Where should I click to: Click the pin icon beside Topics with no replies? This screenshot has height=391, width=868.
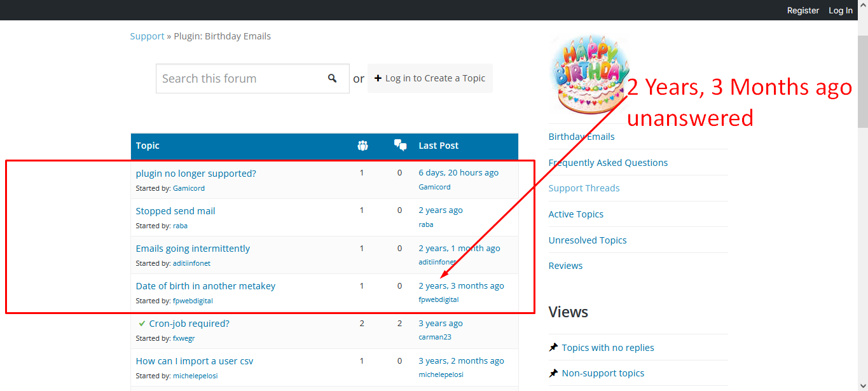[x=553, y=347]
